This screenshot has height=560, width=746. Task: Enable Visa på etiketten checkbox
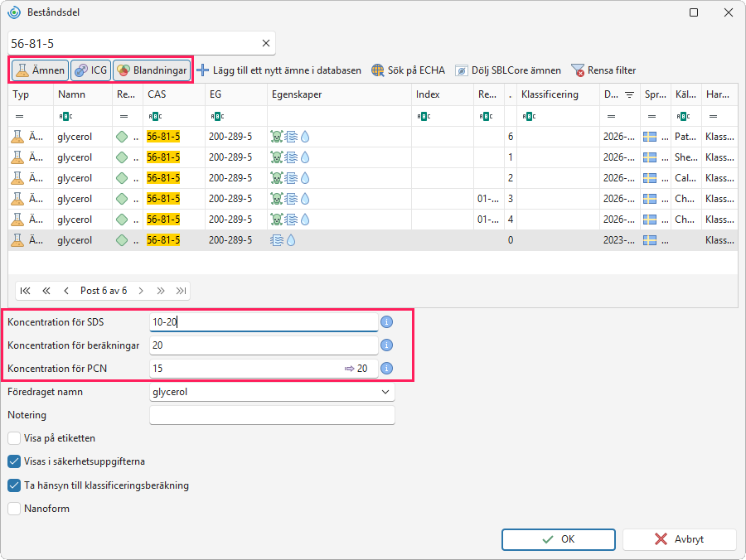14,438
